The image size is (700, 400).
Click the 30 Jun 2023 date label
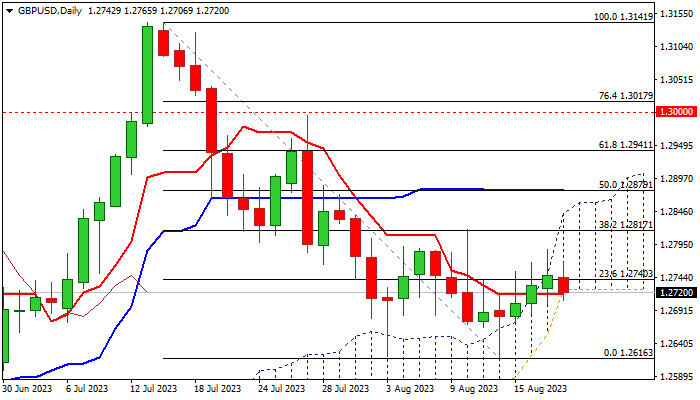(27, 389)
